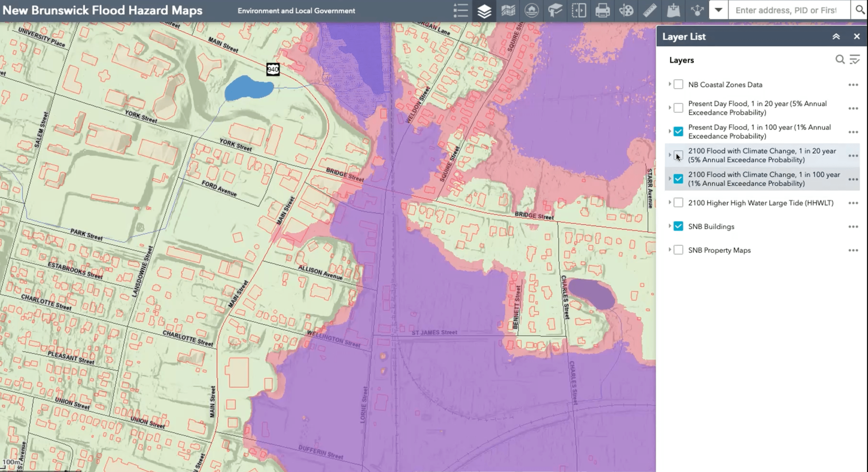Disable the SNB Buildings layer
Image resolution: width=868 pixels, height=472 pixels.
(x=678, y=227)
